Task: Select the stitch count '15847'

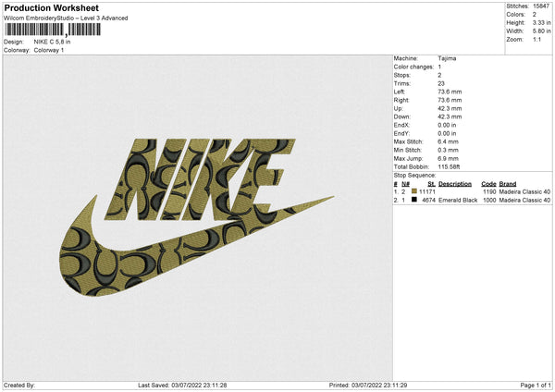Action: (541, 6)
